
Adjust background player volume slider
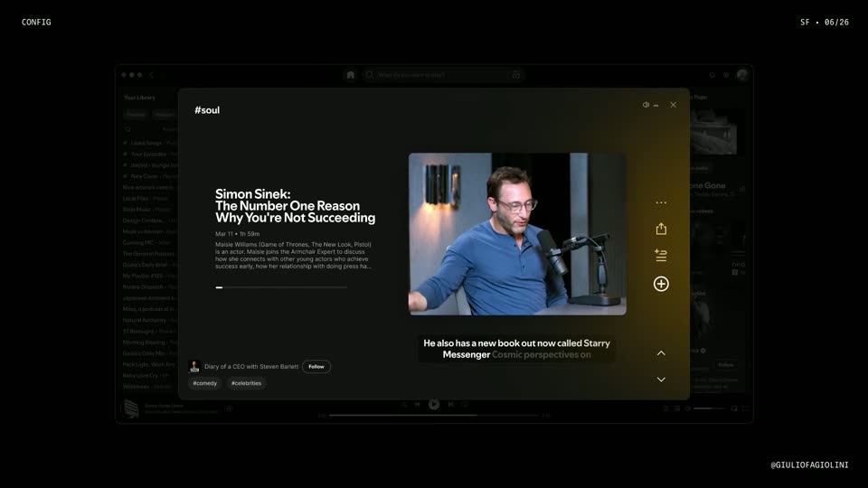coord(709,408)
